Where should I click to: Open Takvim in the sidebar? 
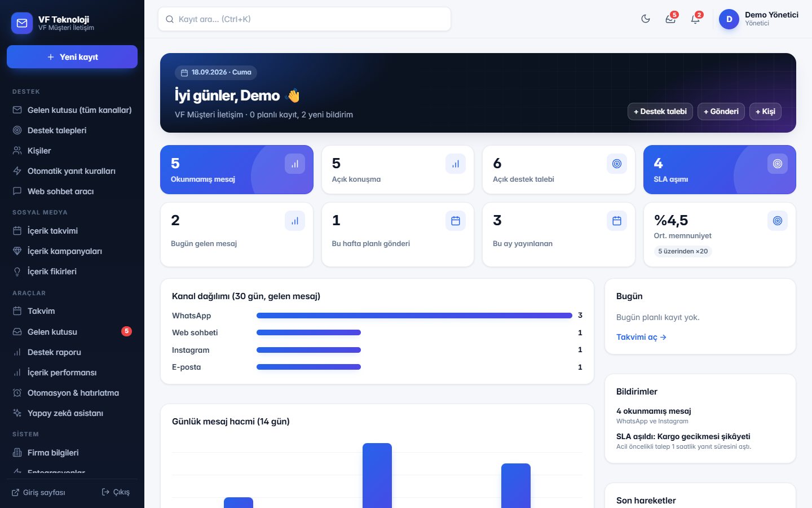tap(72, 311)
